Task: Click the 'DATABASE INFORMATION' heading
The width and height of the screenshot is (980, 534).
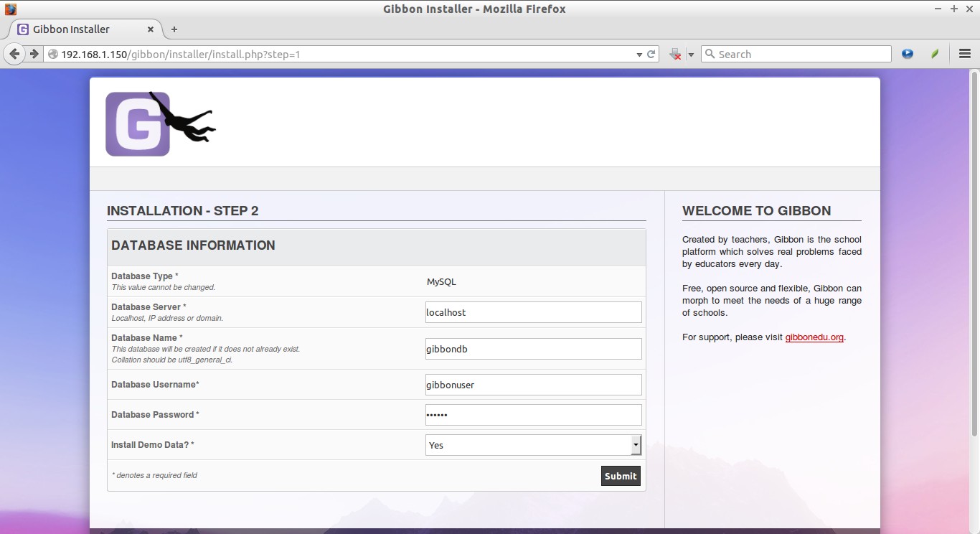Action: point(193,245)
